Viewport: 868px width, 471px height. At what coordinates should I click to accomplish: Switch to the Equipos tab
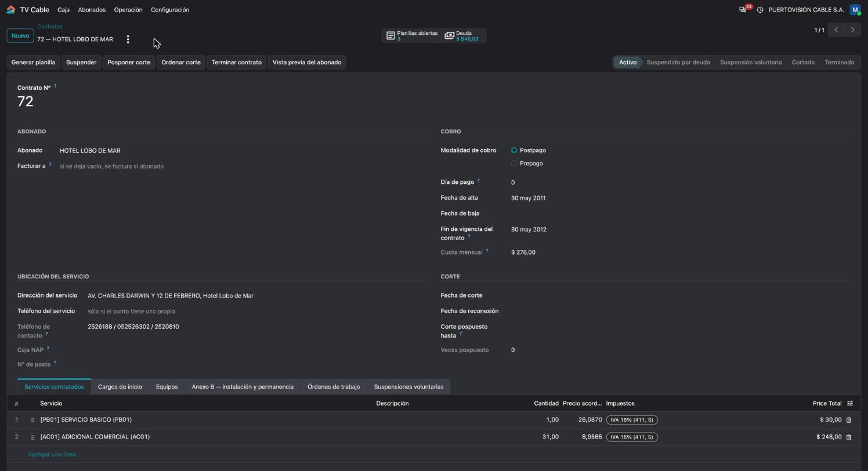167,387
